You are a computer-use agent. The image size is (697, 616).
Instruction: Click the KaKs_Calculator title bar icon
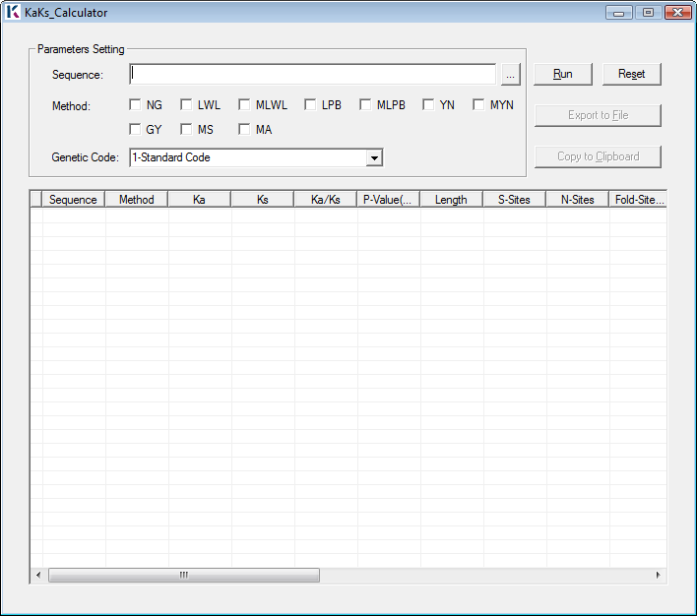click(x=13, y=12)
